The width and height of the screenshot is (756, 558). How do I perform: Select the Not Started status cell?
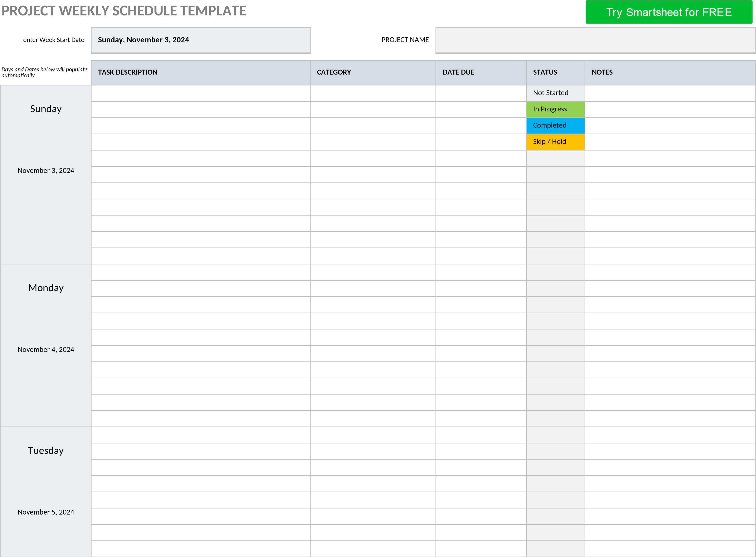coord(555,93)
